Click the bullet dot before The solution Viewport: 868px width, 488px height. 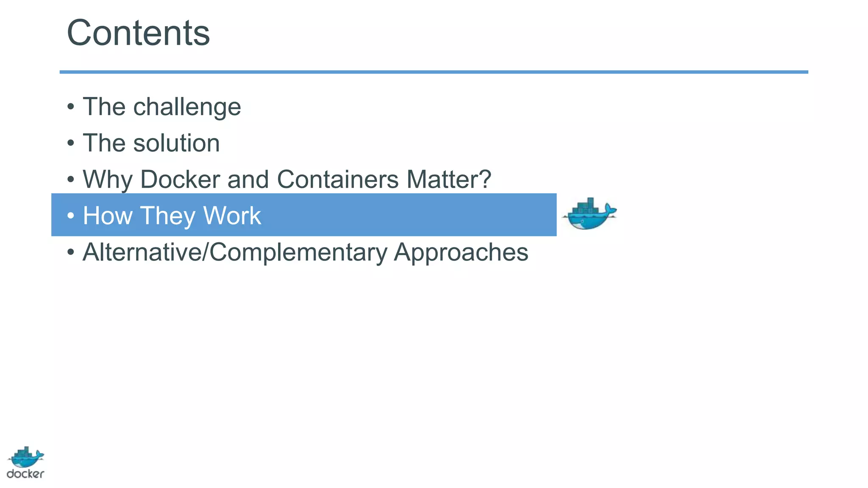(x=71, y=143)
